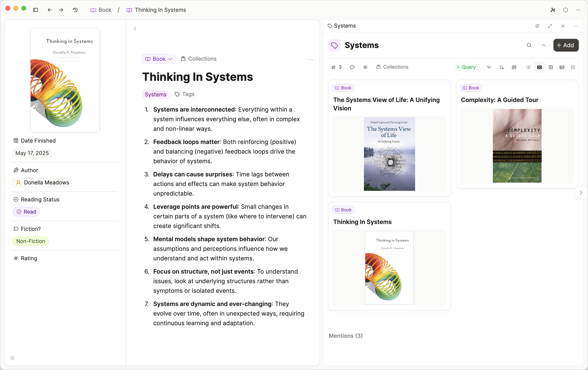This screenshot has height=370, width=588.
Task: Click the sort icon in Systems toolbar
Action: [x=501, y=67]
